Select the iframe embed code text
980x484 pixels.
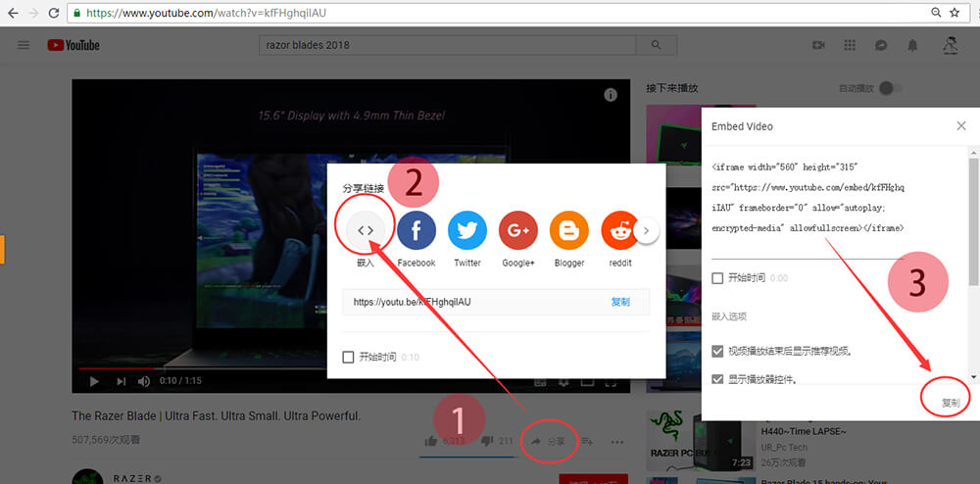[808, 198]
